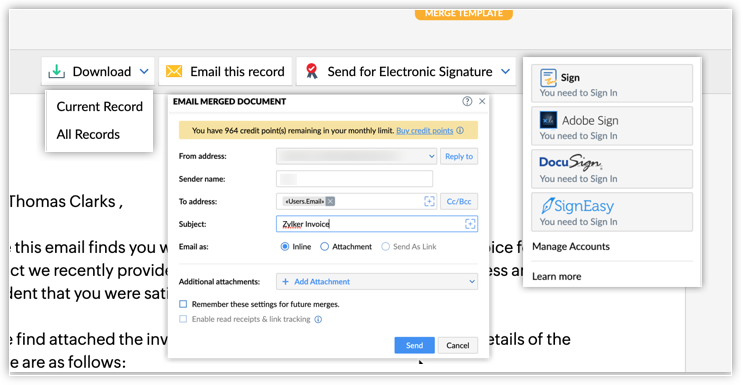The image size is (741, 385).
Task: Select the DocuSign provider option
Action: (x=612, y=169)
